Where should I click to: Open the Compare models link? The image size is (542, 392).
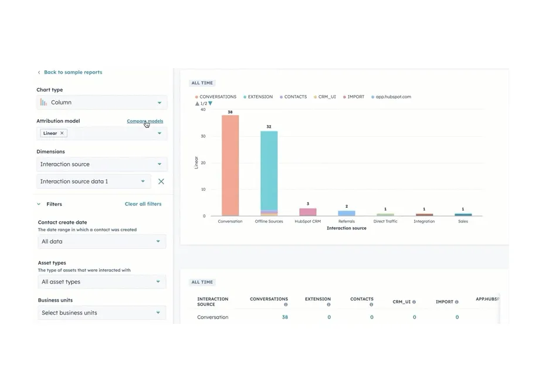click(x=144, y=121)
